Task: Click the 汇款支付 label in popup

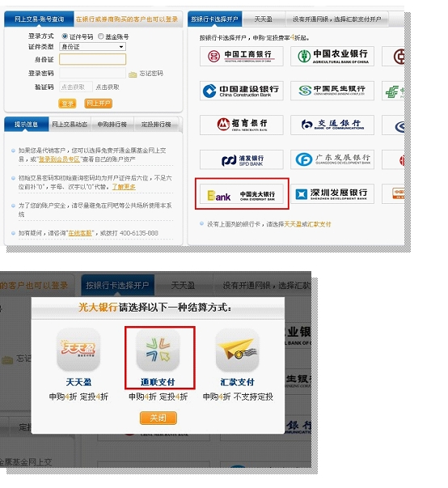Action: click(x=238, y=382)
